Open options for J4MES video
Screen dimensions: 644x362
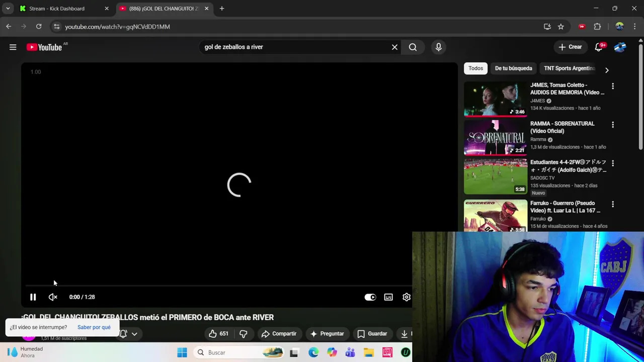click(612, 86)
